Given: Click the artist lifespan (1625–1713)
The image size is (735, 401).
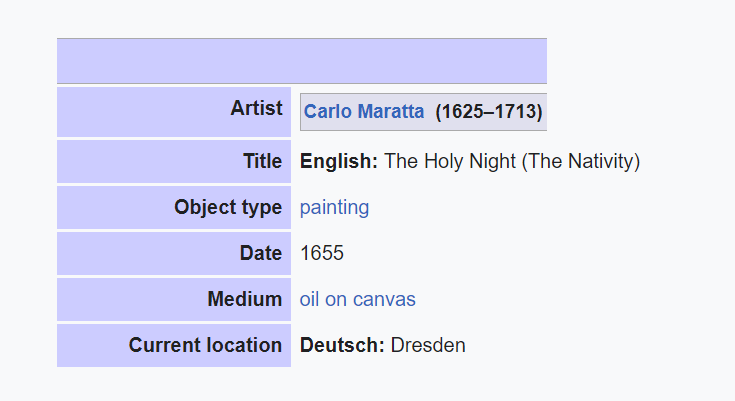Looking at the screenshot, I should 489,112.
